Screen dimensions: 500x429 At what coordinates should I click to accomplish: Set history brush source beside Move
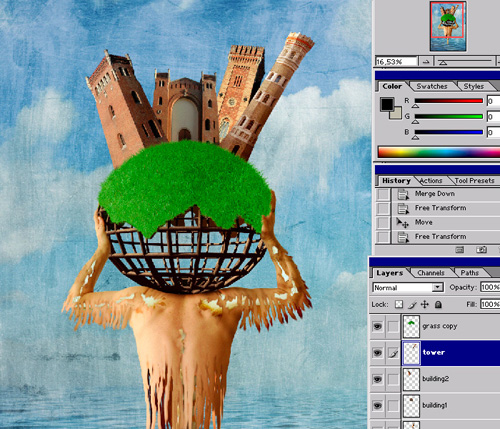(x=383, y=223)
